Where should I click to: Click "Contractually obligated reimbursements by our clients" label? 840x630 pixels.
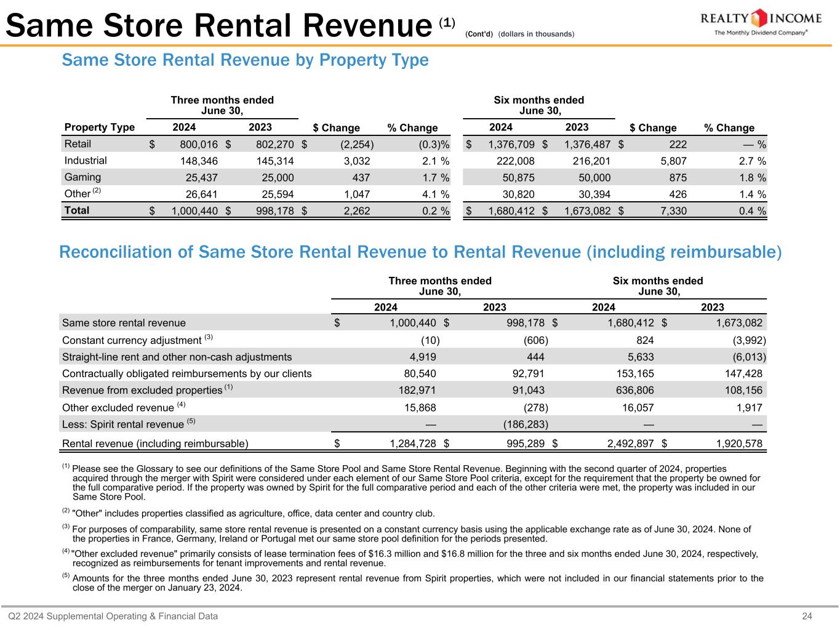(x=186, y=373)
